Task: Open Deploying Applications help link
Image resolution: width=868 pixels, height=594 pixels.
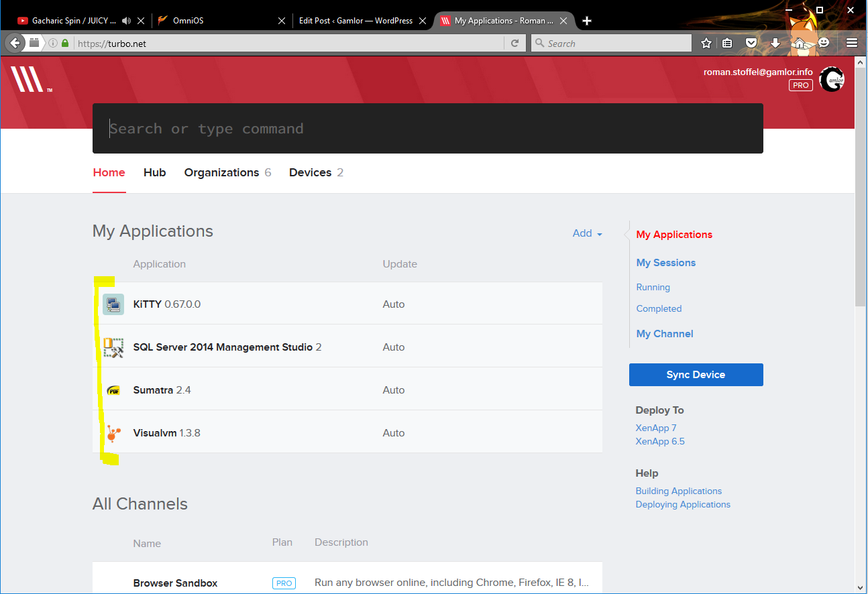Action: pyautogui.click(x=683, y=504)
